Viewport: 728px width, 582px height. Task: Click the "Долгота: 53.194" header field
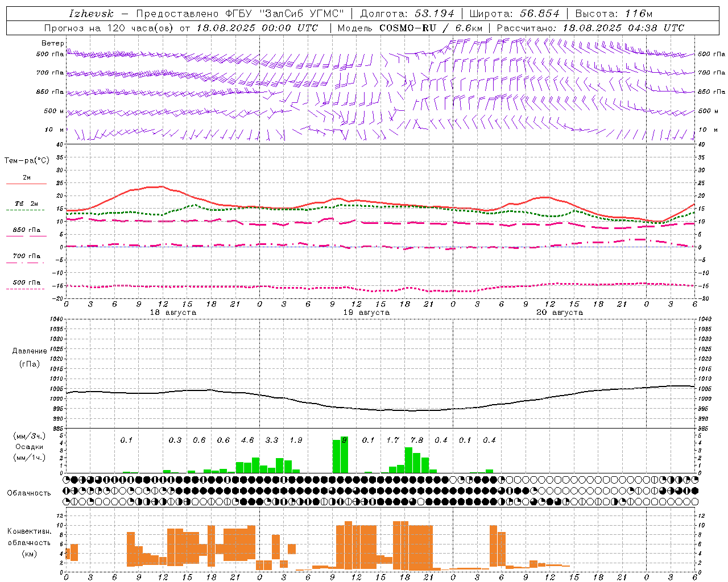click(407, 14)
